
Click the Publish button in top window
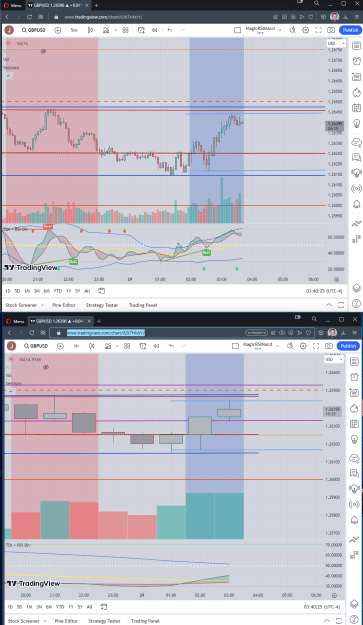(x=350, y=30)
